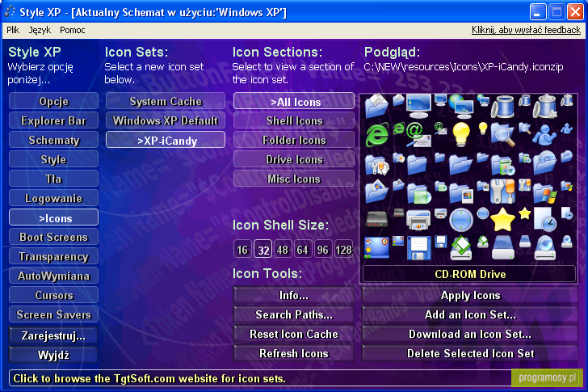Go to the Cursors section
The width and height of the screenshot is (588, 392).
53,295
